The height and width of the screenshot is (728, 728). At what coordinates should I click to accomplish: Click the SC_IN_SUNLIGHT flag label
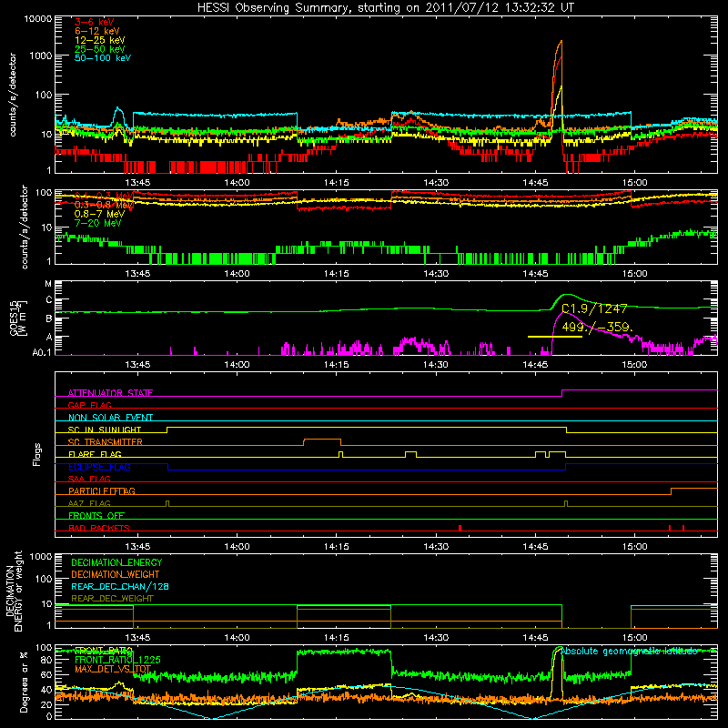pos(105,430)
